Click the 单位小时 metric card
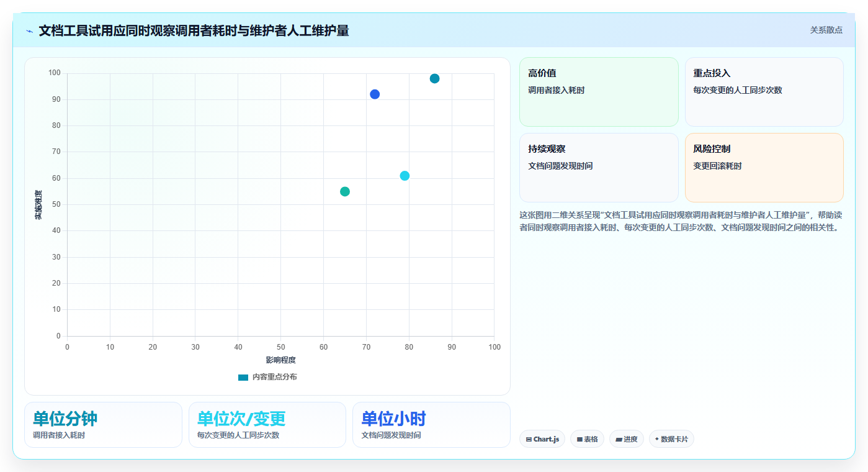This screenshot has width=868, height=472. [431, 425]
